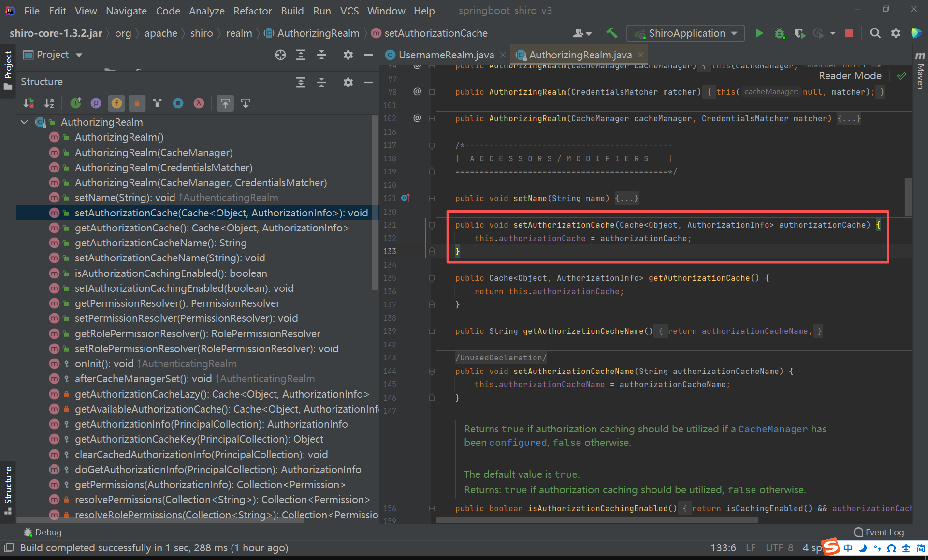
Task: Start debugging with the bug icon
Action: coord(779,33)
